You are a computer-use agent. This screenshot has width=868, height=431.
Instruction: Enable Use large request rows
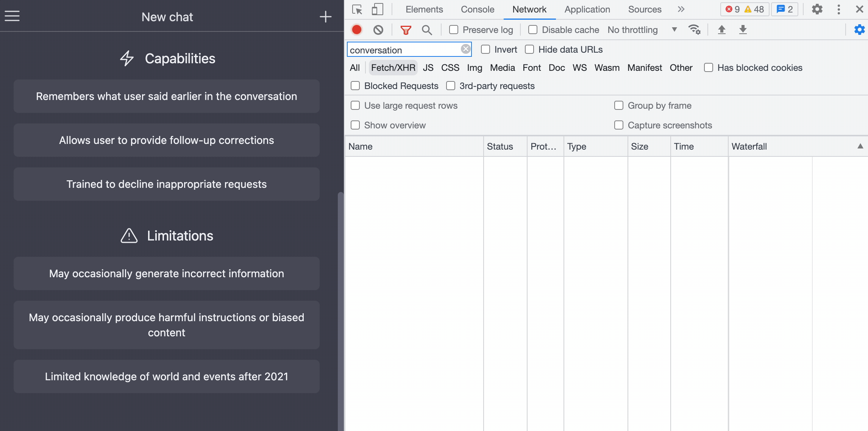click(355, 105)
